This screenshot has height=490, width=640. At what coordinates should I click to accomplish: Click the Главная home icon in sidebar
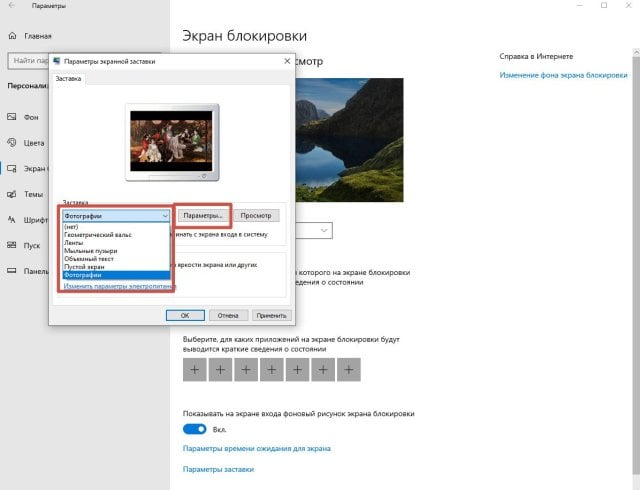click(12, 35)
